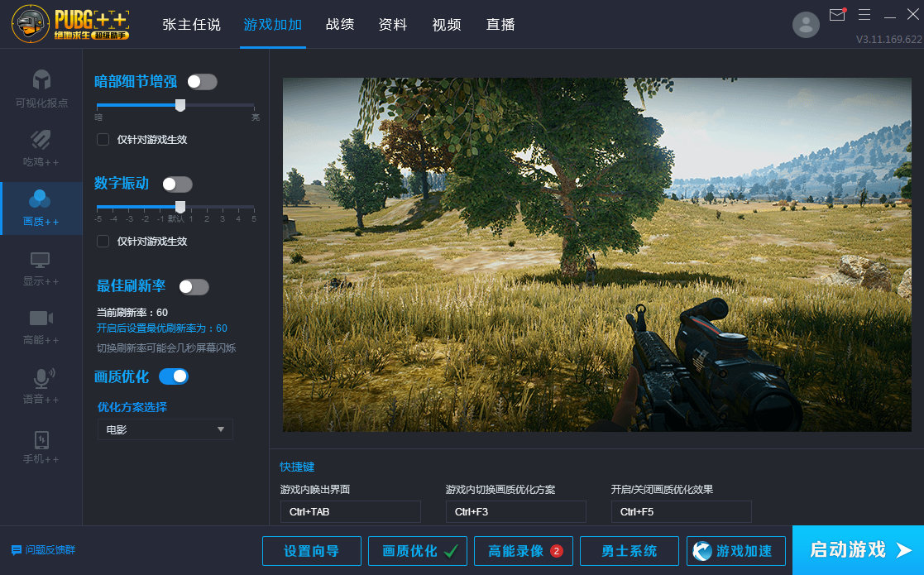
Task: Turn off the 画质优化 switch
Action: [x=174, y=376]
